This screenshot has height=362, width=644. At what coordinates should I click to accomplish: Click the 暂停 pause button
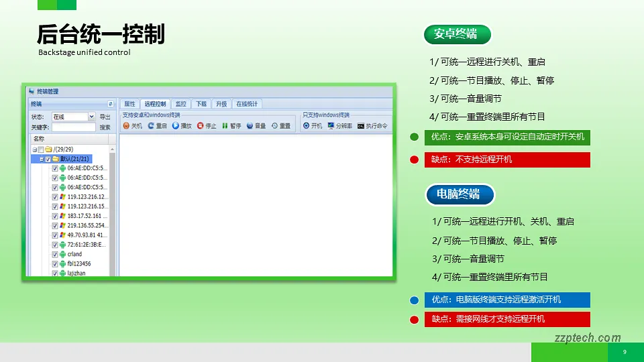coord(231,126)
